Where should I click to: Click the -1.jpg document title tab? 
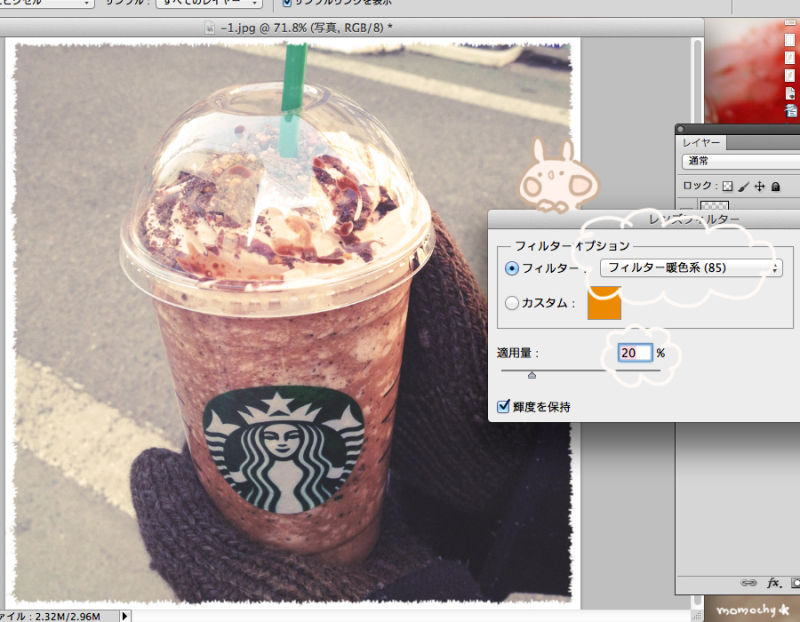(306, 28)
